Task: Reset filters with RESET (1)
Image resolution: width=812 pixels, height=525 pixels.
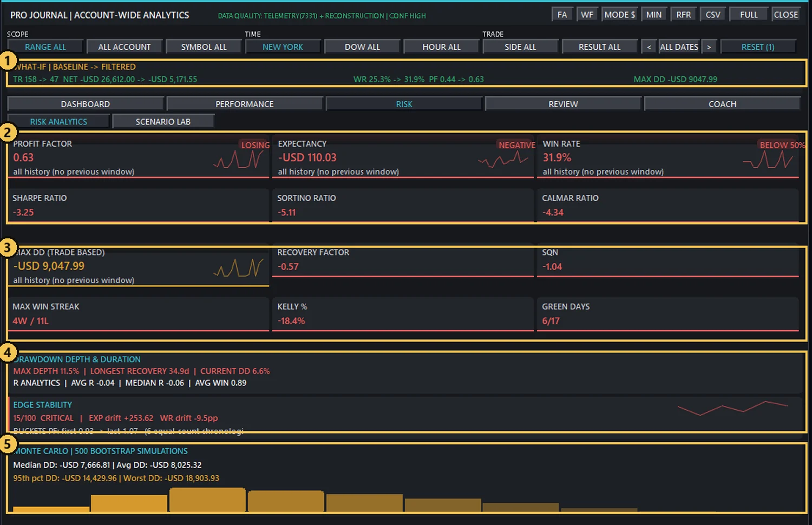Action: click(758, 47)
